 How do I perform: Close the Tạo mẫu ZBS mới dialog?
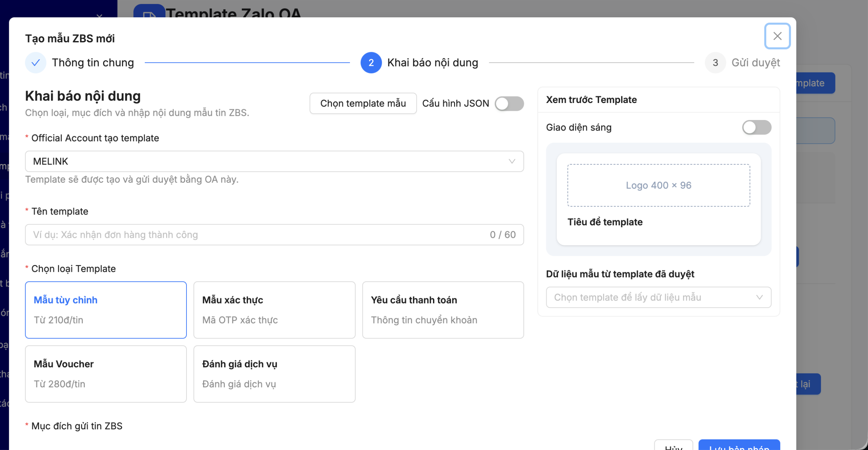(x=777, y=36)
